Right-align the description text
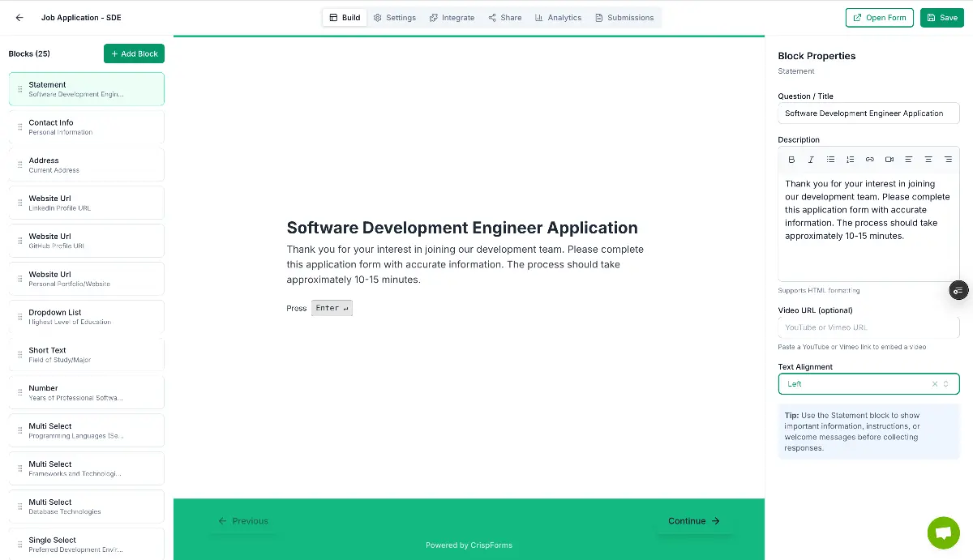The height and width of the screenshot is (560, 973). tap(948, 160)
